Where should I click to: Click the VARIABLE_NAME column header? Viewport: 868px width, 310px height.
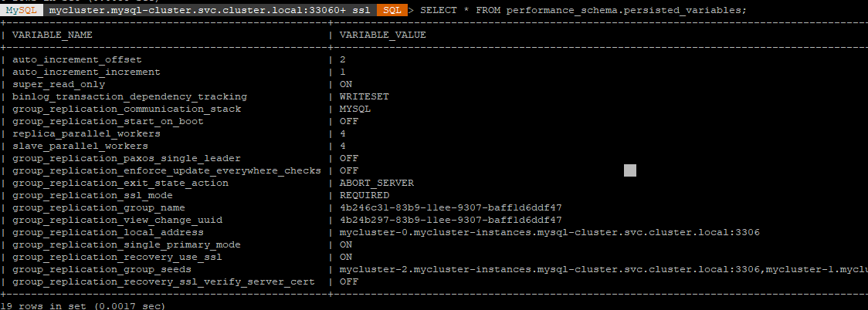click(53, 35)
